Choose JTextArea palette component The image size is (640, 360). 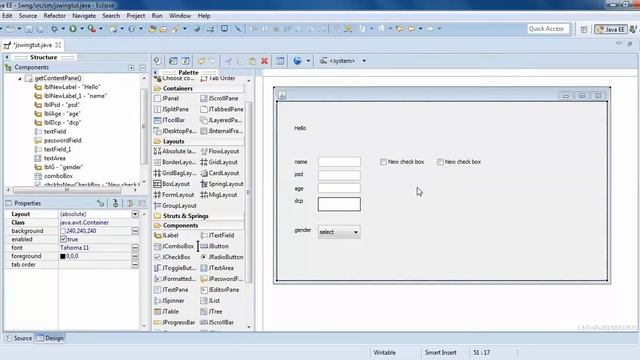[217, 268]
